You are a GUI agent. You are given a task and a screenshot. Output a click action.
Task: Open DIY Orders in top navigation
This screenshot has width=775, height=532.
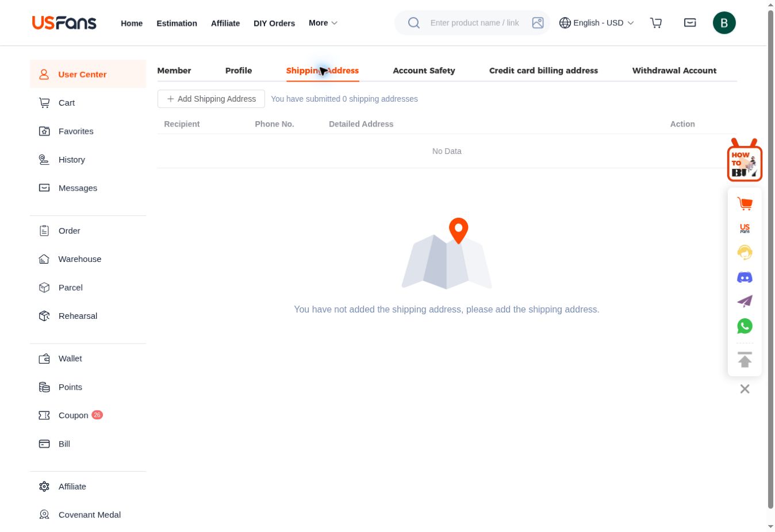274,24
